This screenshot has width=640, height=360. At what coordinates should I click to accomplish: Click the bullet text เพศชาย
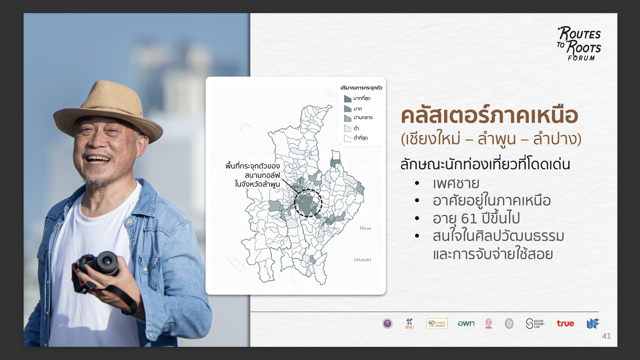click(x=456, y=183)
